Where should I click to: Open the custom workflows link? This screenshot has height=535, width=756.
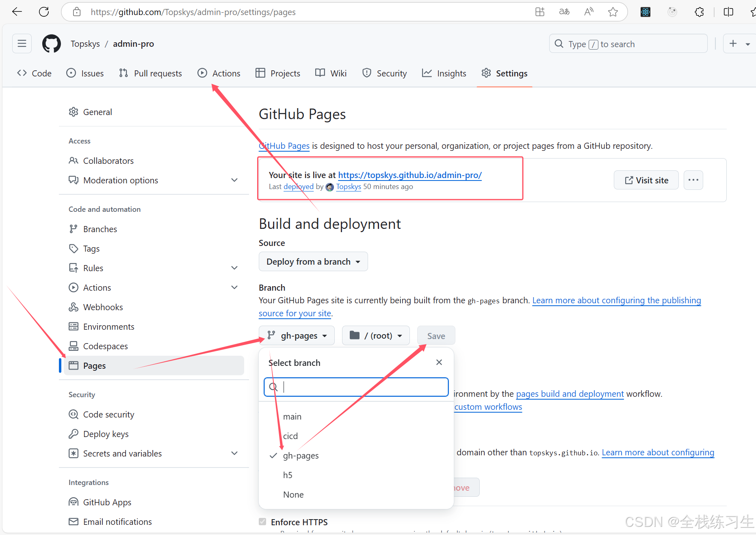click(488, 407)
